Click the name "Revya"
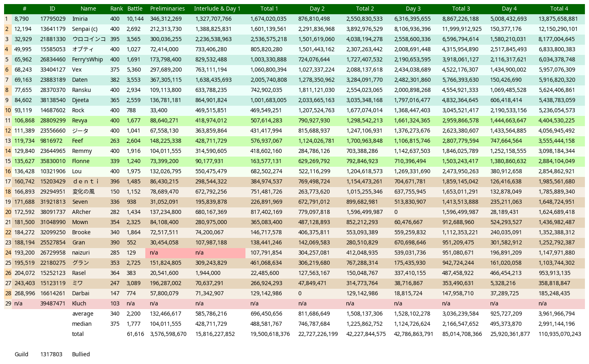589x364 pixels. [80, 120]
